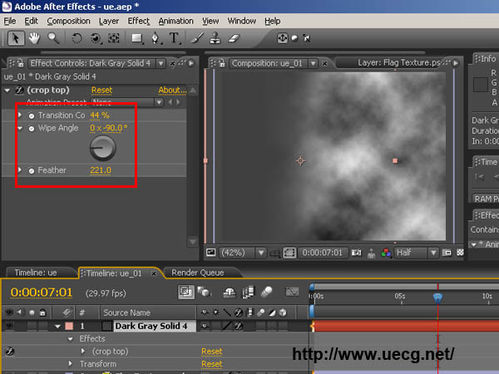Open the Half resolution dropdown
Screen dimensions: 499x374
tap(416, 253)
